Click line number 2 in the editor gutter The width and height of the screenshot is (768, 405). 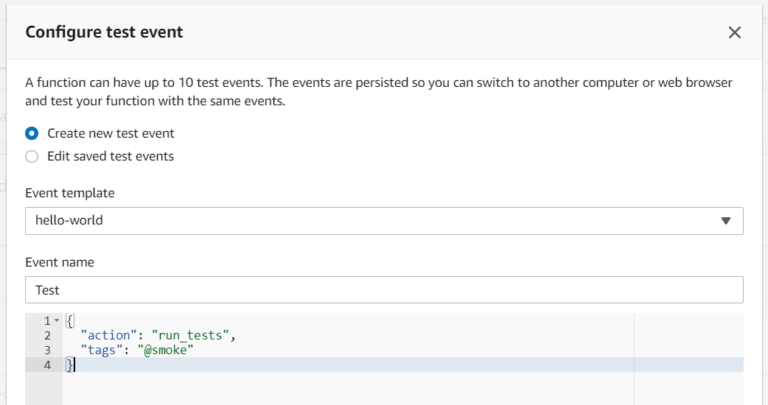(x=47, y=336)
